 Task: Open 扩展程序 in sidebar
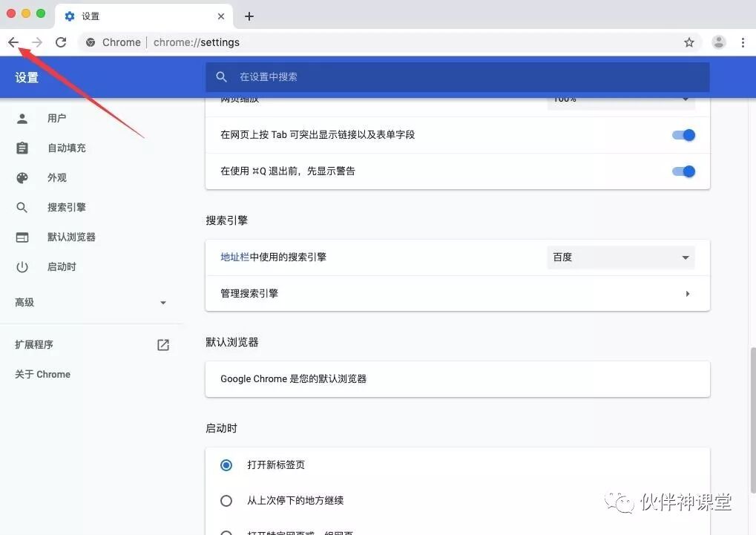[x=34, y=344]
